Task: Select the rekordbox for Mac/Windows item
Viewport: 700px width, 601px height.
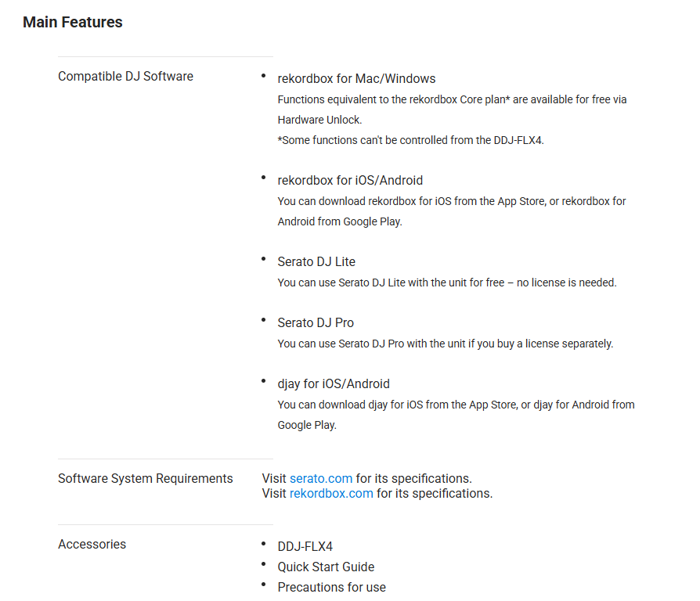Action: pyautogui.click(x=356, y=78)
